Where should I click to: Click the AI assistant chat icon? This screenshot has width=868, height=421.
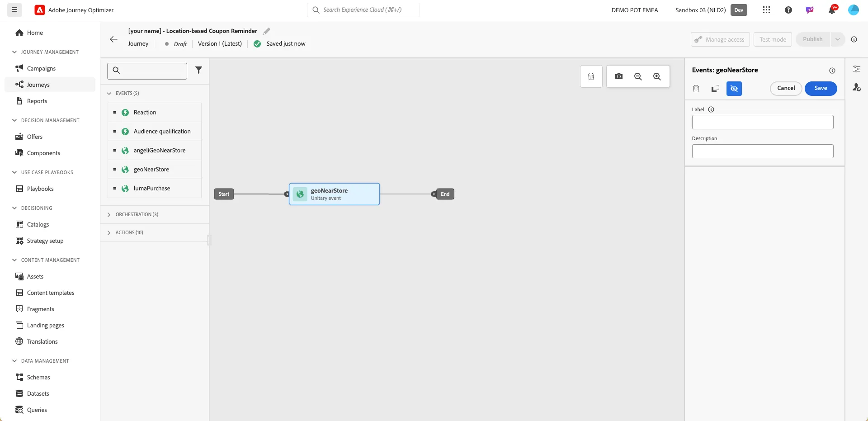point(810,10)
